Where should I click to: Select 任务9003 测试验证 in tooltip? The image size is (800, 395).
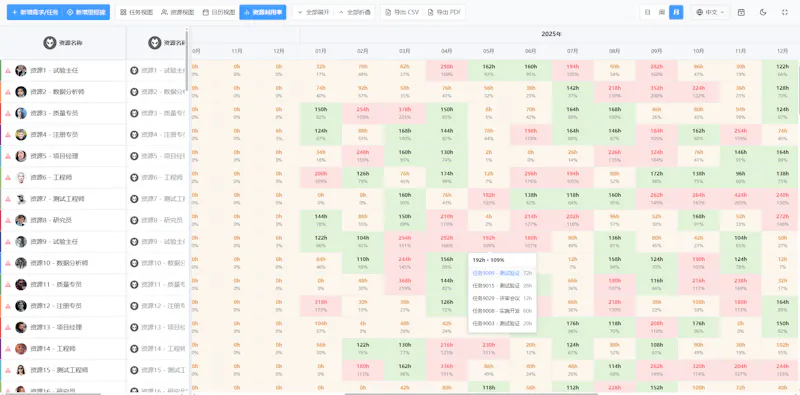502,323
